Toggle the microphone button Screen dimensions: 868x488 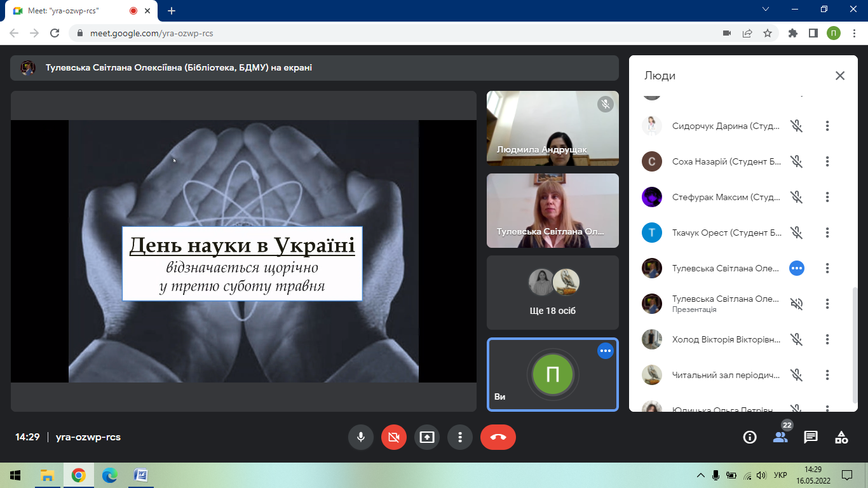click(x=361, y=437)
